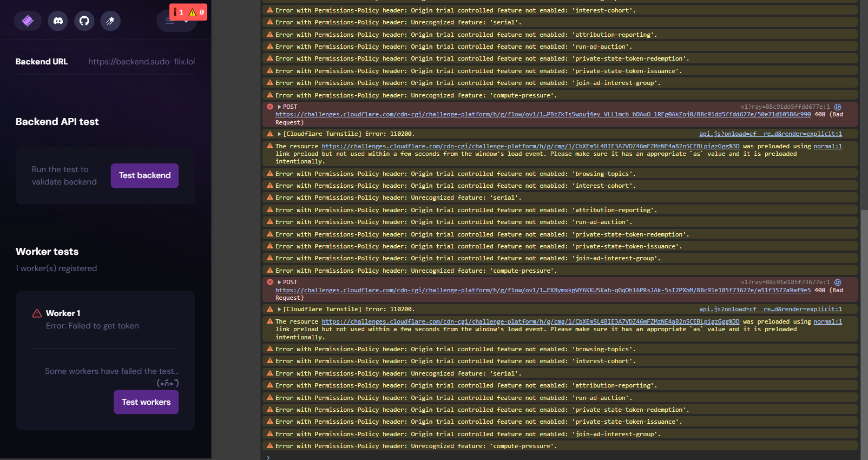Open the red error and warning count badge
This screenshot has height=460, width=868.
pyautogui.click(x=188, y=12)
